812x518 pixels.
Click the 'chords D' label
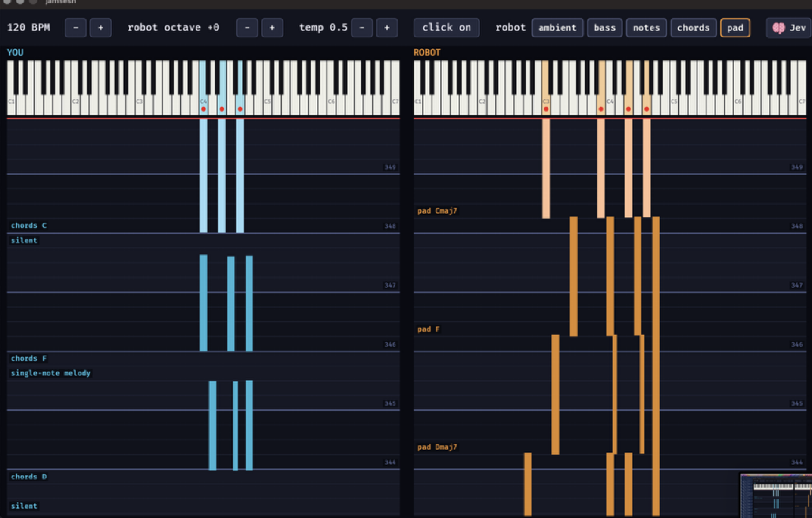(29, 476)
